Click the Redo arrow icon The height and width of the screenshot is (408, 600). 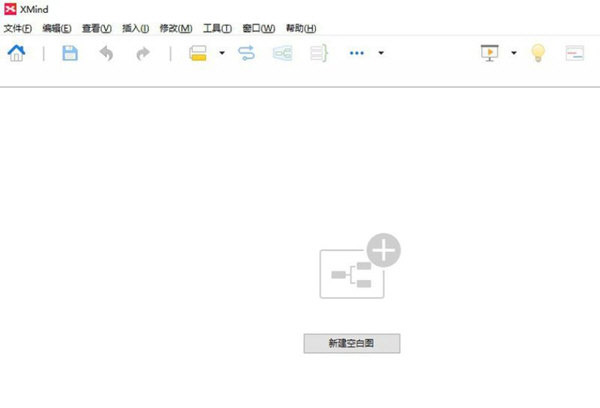tap(142, 53)
